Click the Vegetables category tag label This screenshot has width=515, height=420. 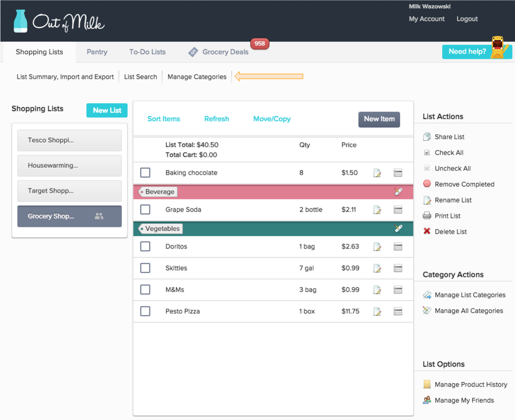[x=160, y=228]
